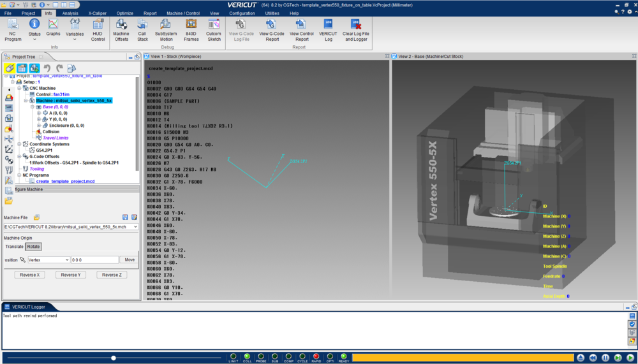The image size is (638, 364).
Task: Toggle the LIMIT status light
Action: [x=234, y=358]
